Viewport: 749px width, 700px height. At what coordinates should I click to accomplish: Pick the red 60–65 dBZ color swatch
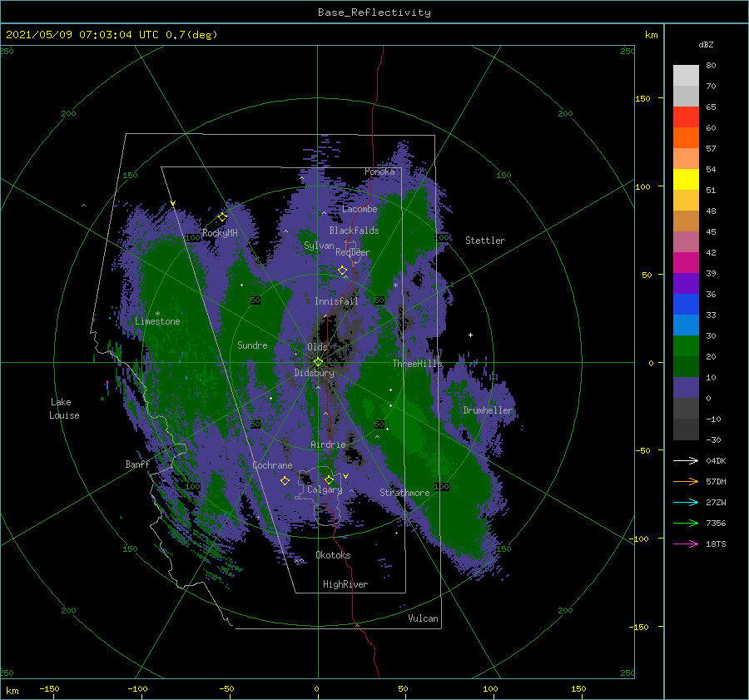(x=686, y=117)
